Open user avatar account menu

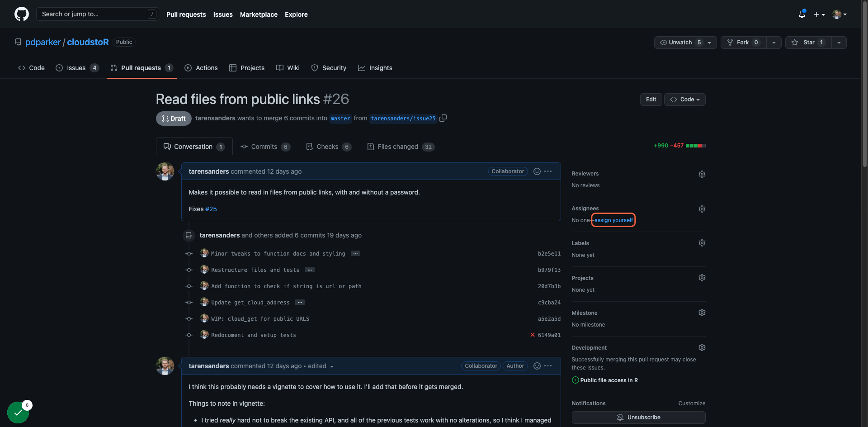[840, 14]
